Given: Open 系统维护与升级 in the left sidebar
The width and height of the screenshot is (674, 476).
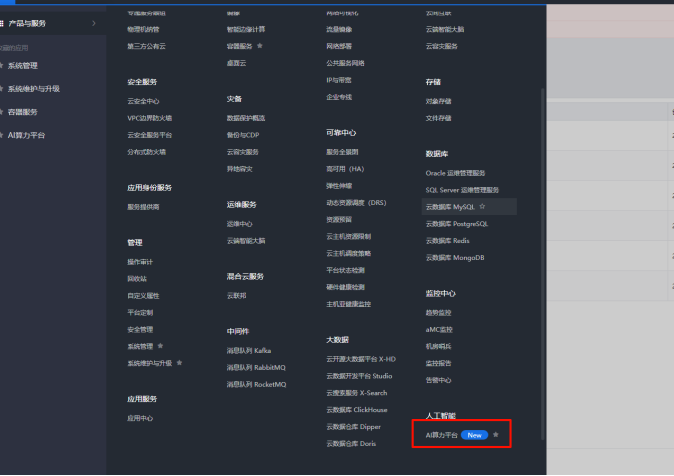Looking at the screenshot, I should coord(34,89).
